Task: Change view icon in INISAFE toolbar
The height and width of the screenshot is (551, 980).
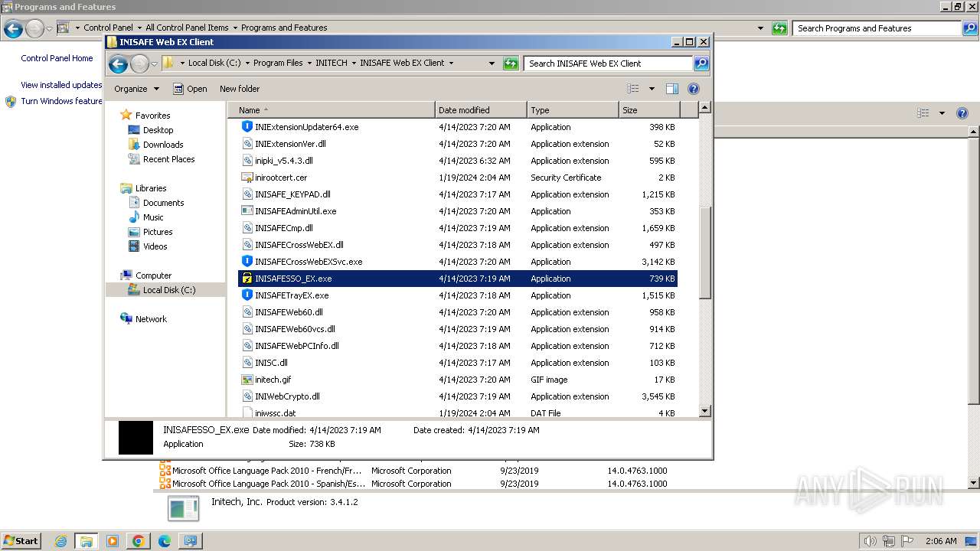Action: 632,89
